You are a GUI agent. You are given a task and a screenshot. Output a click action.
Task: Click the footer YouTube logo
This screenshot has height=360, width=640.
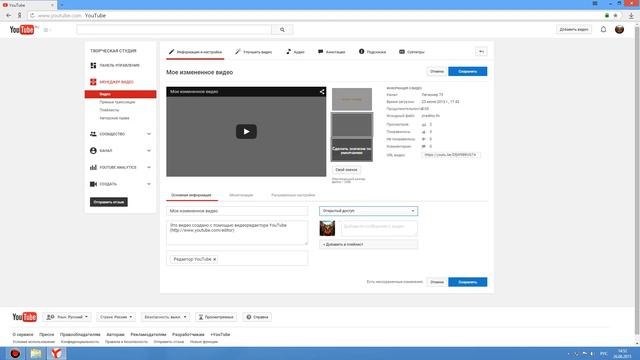click(24, 317)
